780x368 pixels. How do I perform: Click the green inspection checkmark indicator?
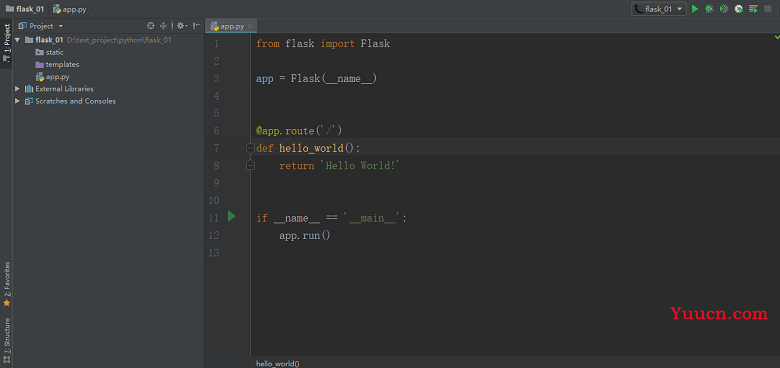pyautogui.click(x=777, y=37)
